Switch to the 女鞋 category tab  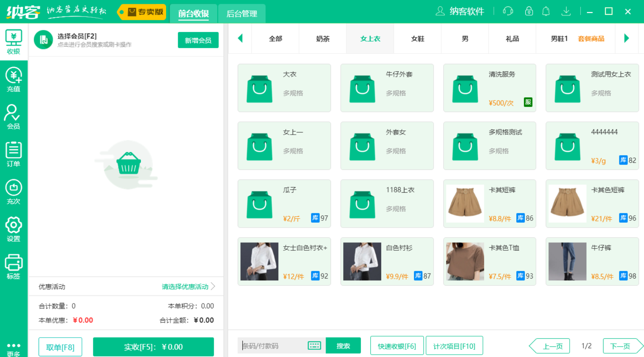417,38
